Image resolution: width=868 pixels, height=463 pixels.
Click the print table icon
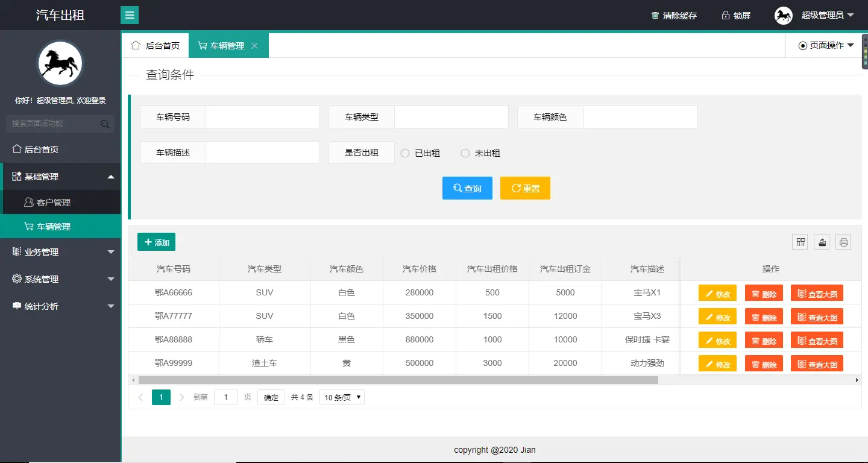tap(843, 242)
